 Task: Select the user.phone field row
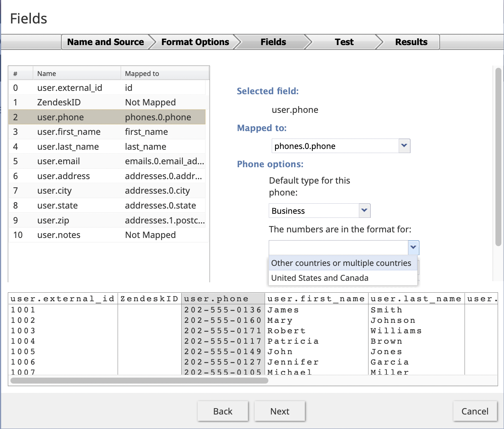tap(107, 117)
